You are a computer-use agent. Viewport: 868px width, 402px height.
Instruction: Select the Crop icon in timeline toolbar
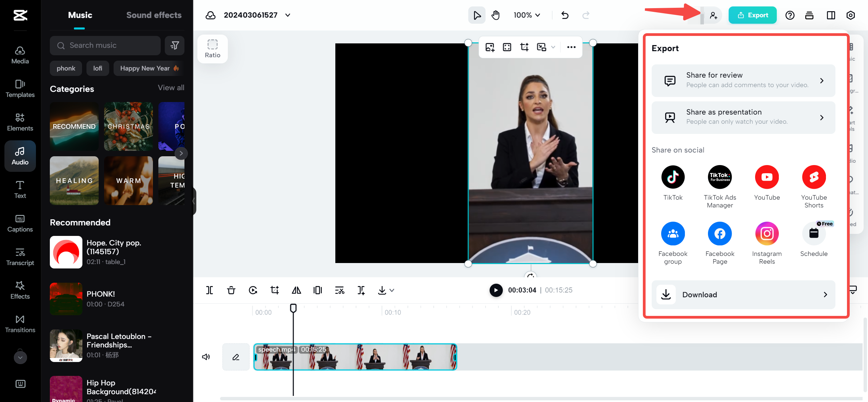[x=275, y=290]
